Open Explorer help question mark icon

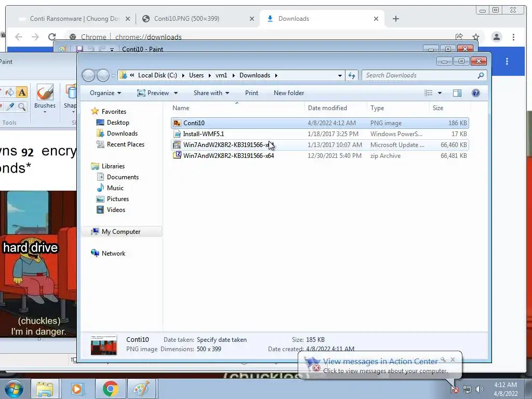476,93
